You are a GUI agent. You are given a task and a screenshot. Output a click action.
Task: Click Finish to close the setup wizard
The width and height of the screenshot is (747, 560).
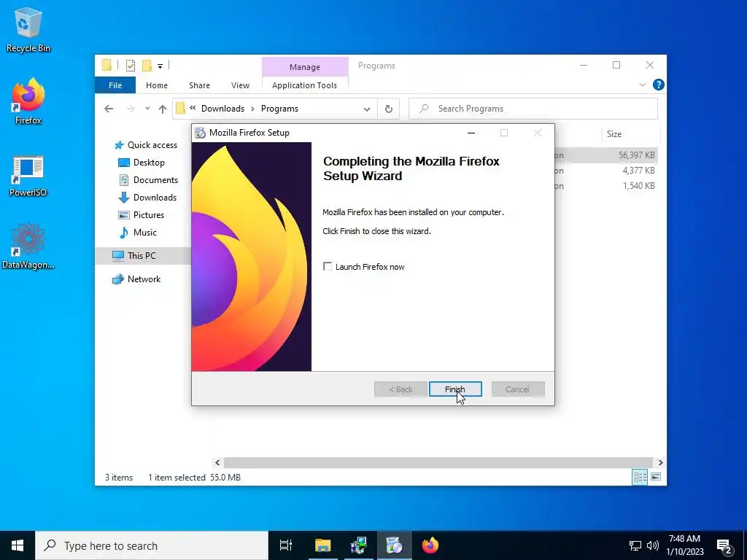[x=455, y=389]
